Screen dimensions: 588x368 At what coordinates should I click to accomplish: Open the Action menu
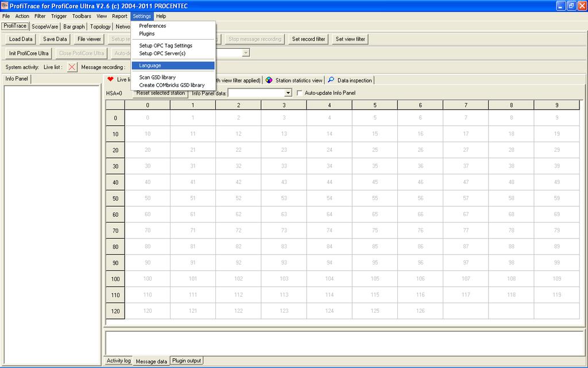(22, 16)
